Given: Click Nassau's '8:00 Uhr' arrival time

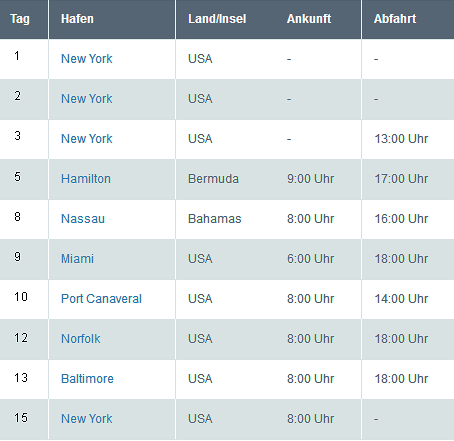Looking at the screenshot, I should (x=310, y=219).
